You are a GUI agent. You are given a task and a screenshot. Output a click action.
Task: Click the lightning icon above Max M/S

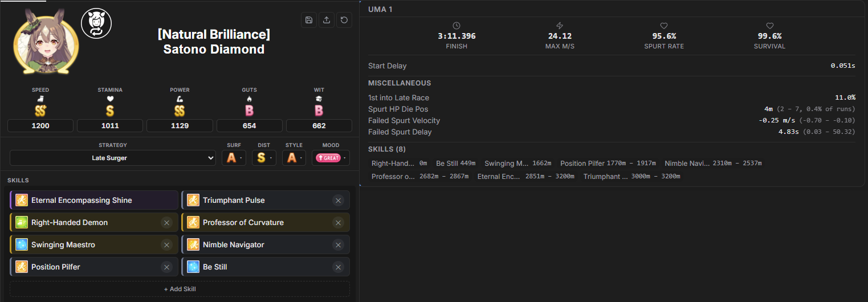tap(560, 26)
